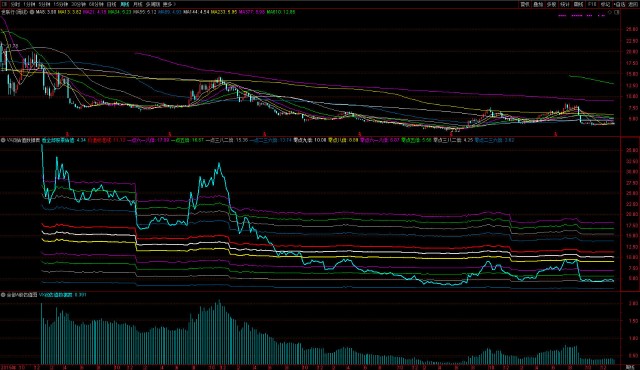Screen dimensions: 640x370
Task: Click the circle icon of the middle indicator panel
Action: (3, 140)
